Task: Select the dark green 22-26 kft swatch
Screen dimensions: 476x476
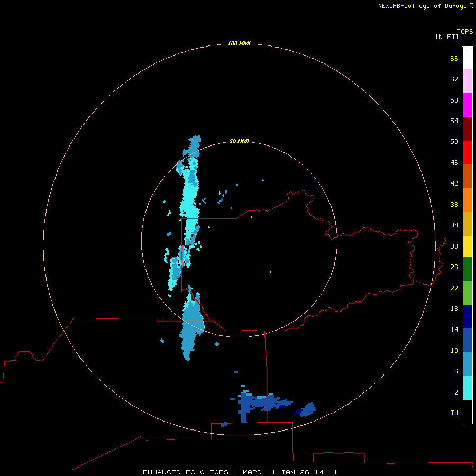Action: pyautogui.click(x=467, y=269)
